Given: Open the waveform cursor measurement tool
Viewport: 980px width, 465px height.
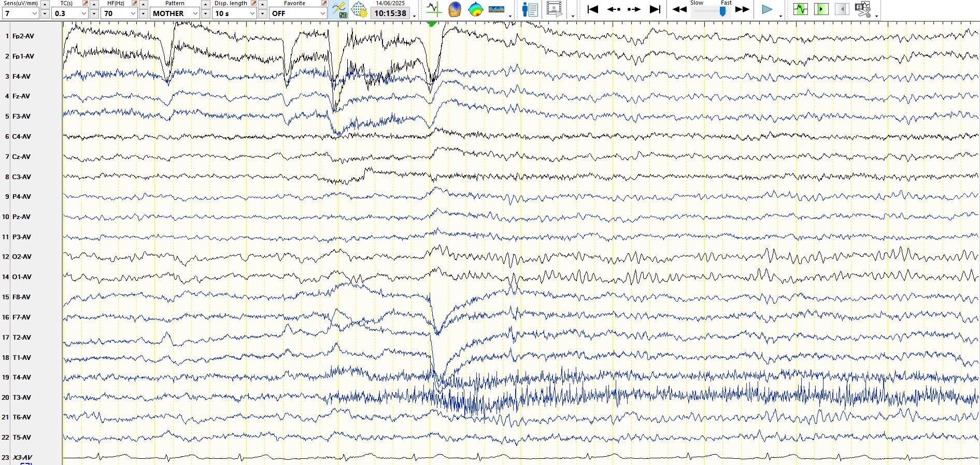Looking at the screenshot, I should [x=434, y=9].
